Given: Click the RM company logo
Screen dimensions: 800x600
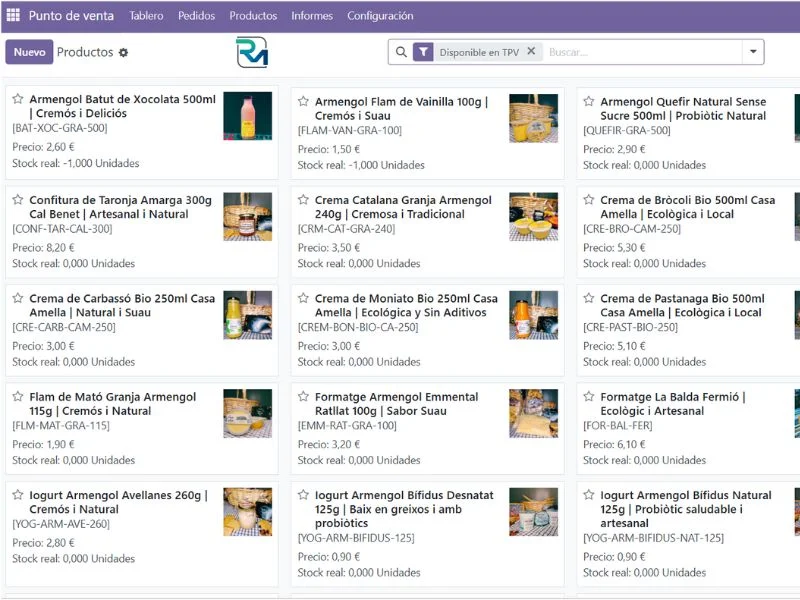Looking at the screenshot, I should (x=252, y=52).
